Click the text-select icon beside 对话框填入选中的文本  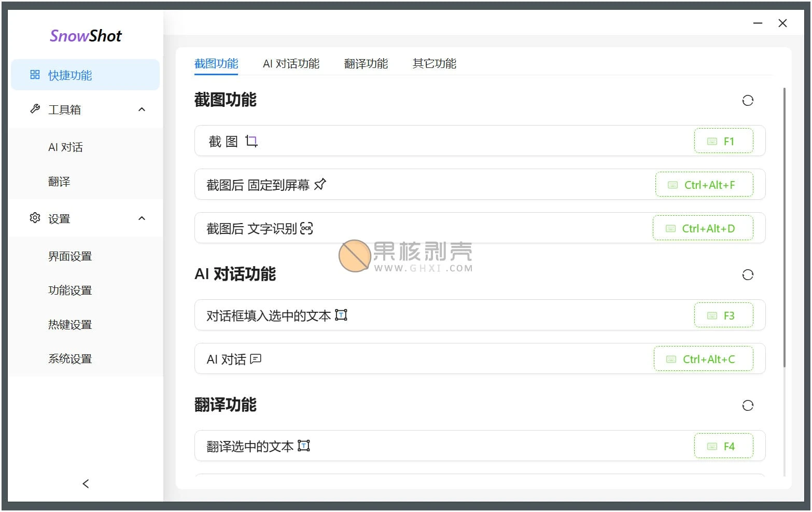[341, 315]
